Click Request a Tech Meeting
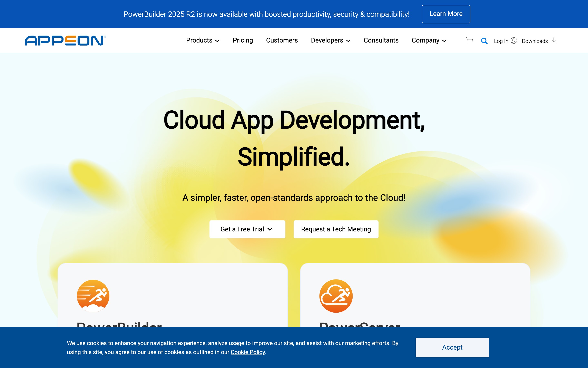Image resolution: width=588 pixels, height=368 pixels. 336,229
